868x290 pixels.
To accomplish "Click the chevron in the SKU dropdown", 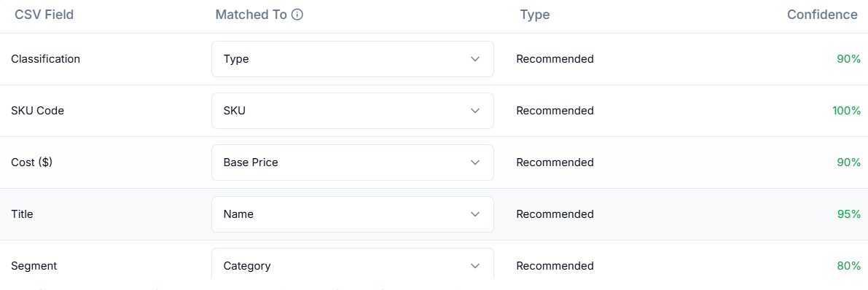I will 474,111.
